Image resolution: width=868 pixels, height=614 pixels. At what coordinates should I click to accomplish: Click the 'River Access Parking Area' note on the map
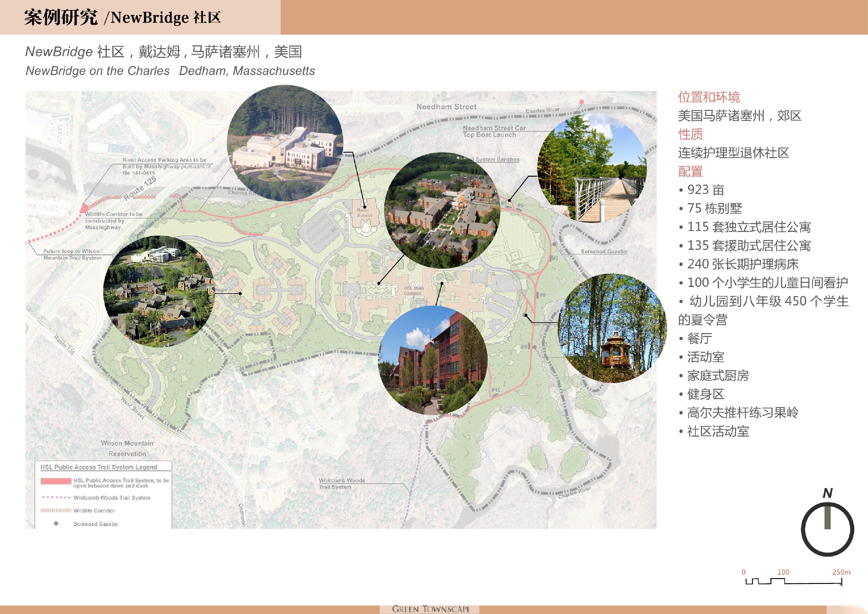(x=167, y=166)
